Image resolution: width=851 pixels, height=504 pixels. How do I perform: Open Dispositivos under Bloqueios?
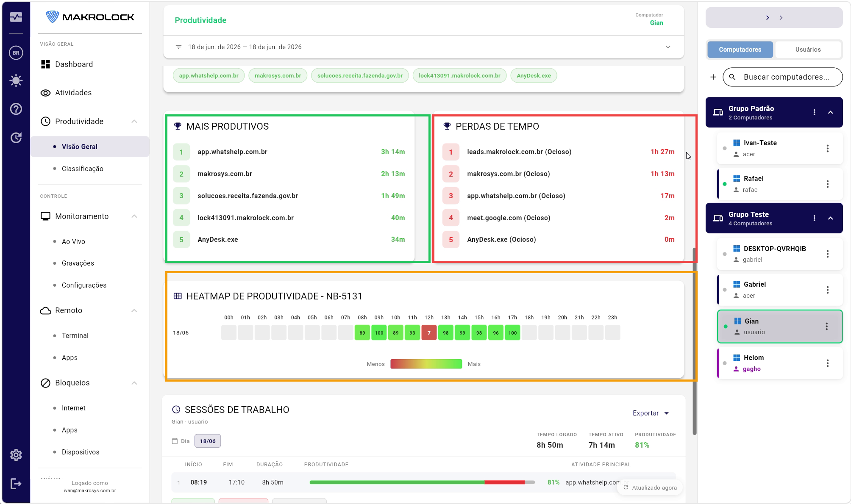pyautogui.click(x=81, y=452)
